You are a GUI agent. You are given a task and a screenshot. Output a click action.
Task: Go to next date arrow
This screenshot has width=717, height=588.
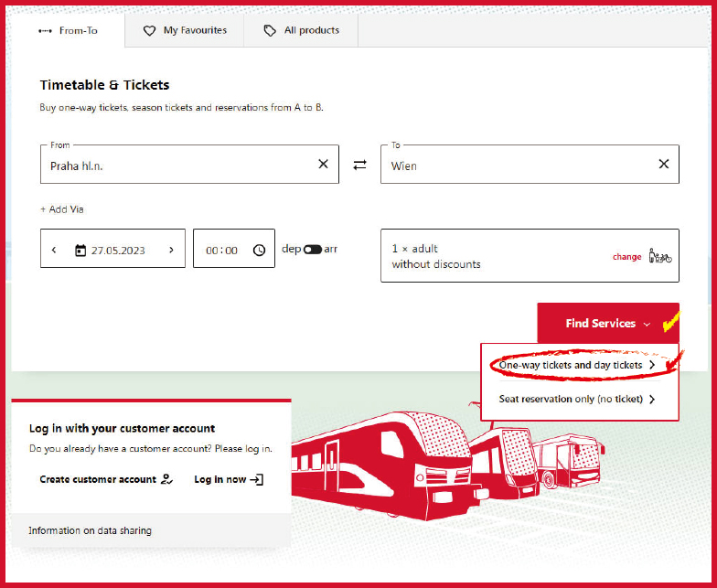172,250
